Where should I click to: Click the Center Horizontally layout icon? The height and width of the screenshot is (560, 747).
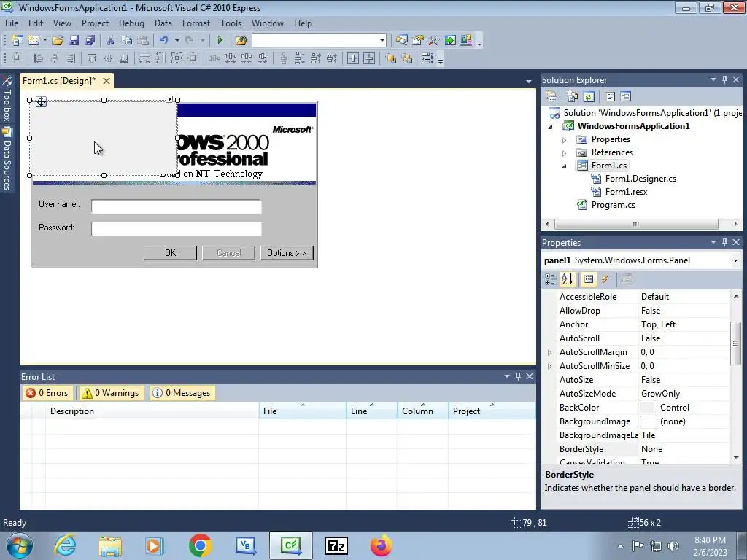352,58
